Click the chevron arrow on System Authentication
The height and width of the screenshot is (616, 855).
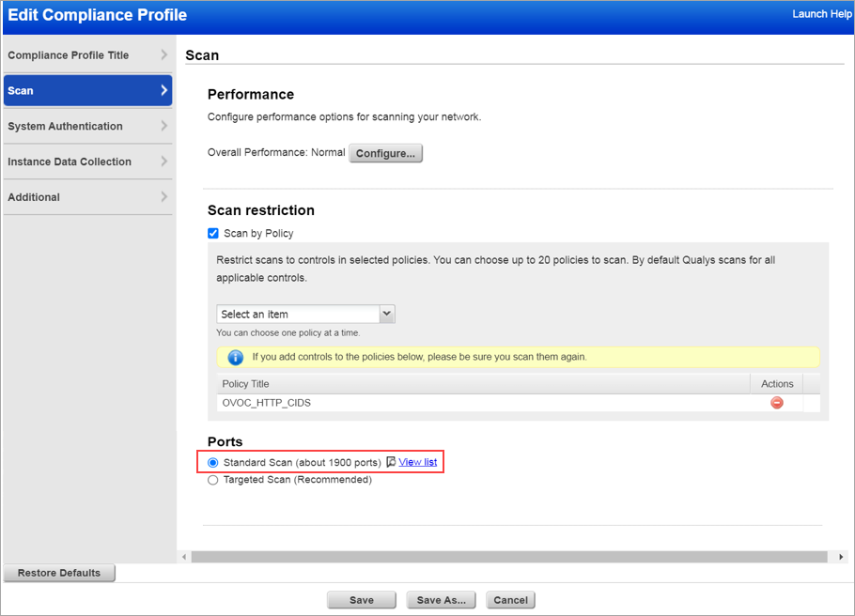tap(165, 126)
